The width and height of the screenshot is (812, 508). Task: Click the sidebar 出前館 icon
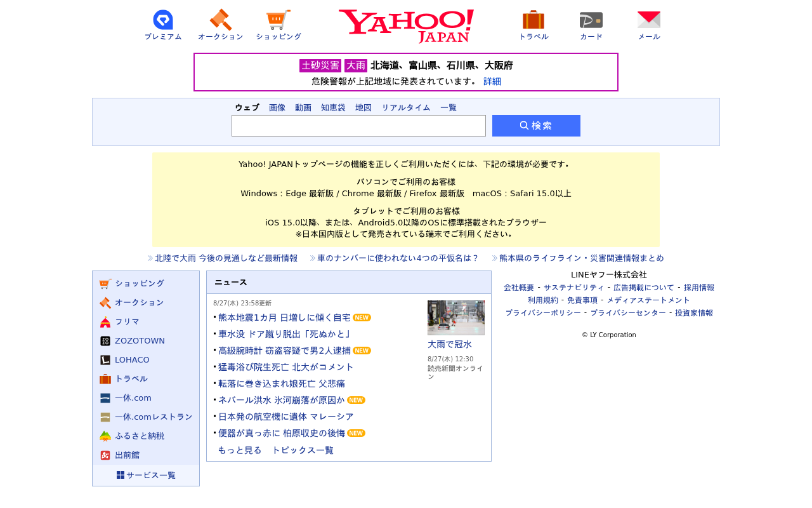105,455
